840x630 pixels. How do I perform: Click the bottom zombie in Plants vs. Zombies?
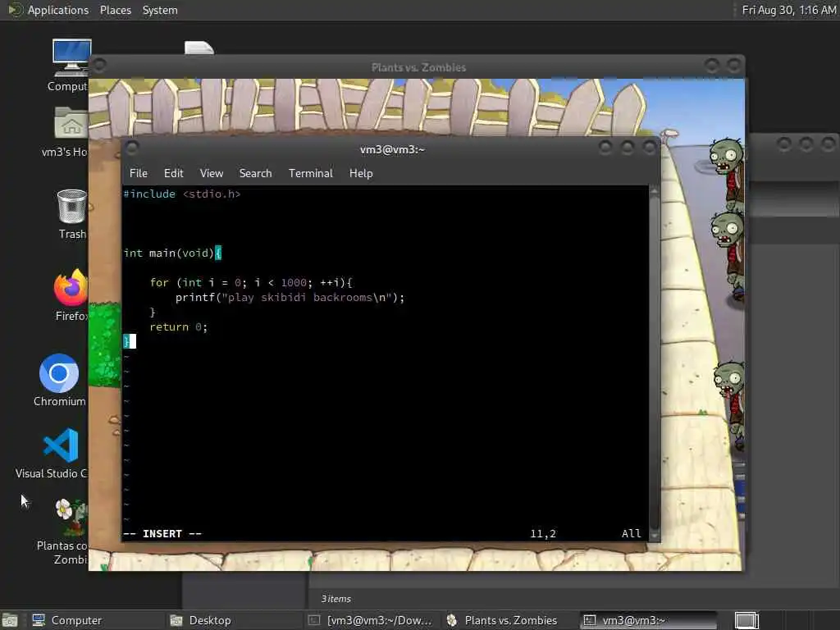click(x=729, y=405)
